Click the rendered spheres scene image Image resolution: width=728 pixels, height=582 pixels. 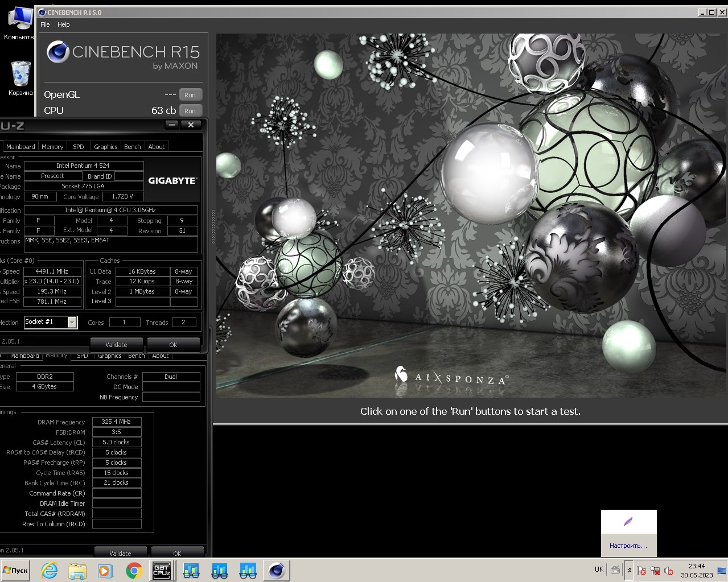click(x=471, y=215)
